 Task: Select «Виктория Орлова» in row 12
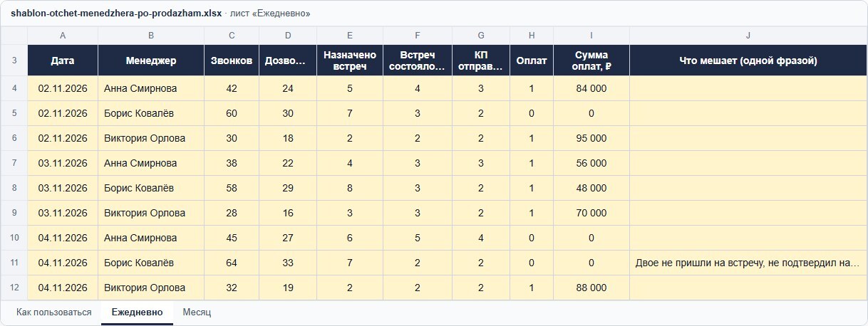(x=151, y=288)
